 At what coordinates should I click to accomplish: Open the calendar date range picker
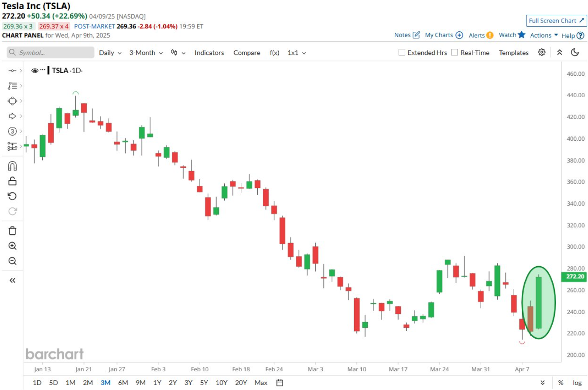coord(280,383)
